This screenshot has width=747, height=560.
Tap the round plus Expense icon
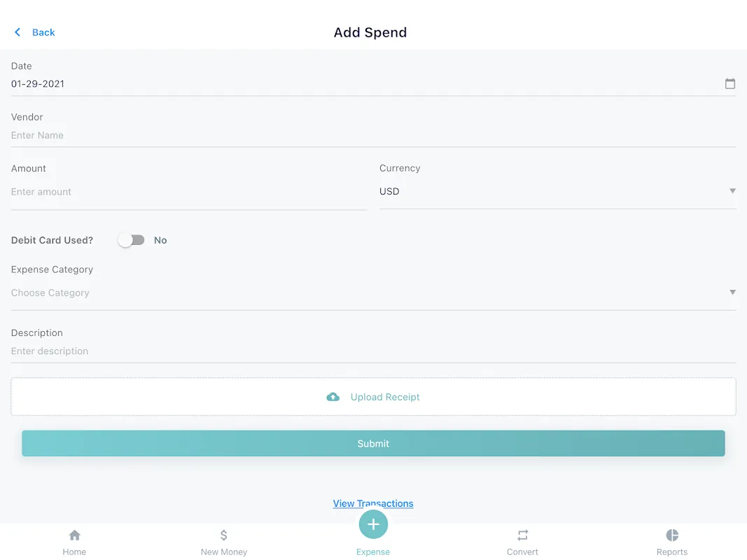tap(373, 524)
